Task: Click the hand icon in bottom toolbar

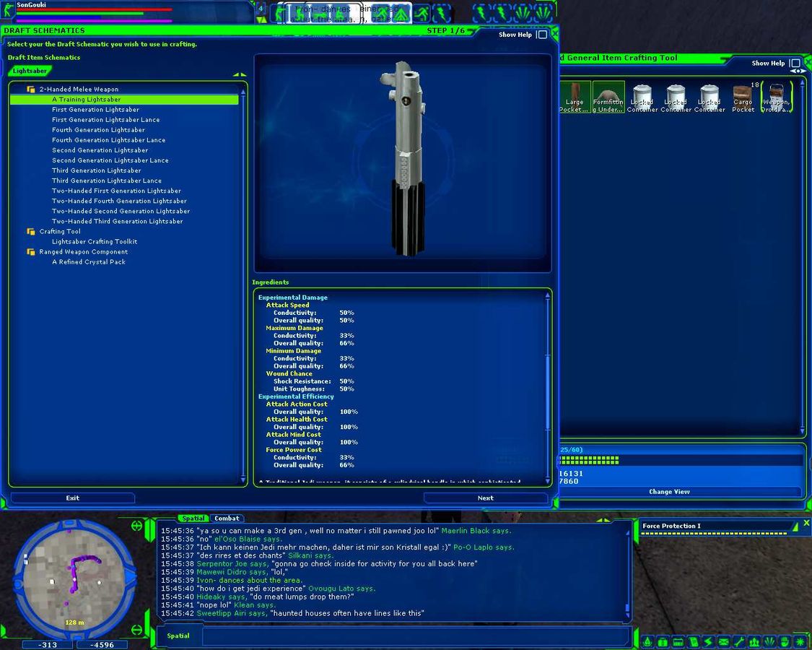Action: pos(785,641)
